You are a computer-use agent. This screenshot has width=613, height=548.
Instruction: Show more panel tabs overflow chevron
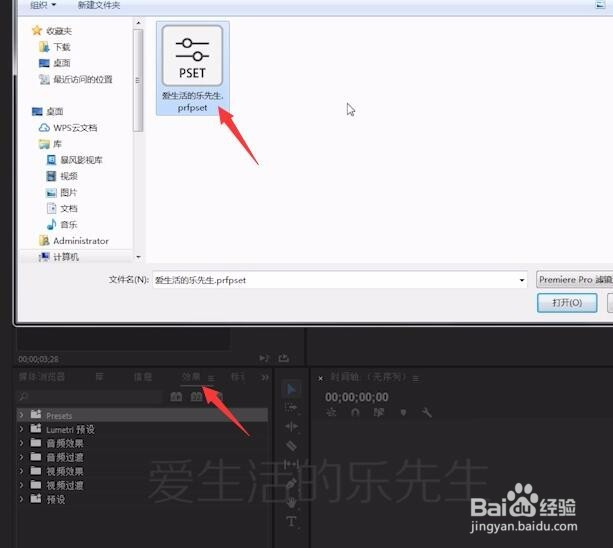tap(265, 377)
